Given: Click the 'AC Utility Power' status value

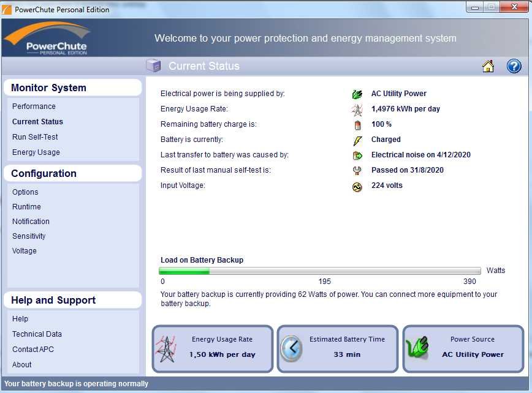Looking at the screenshot, I should point(398,94).
